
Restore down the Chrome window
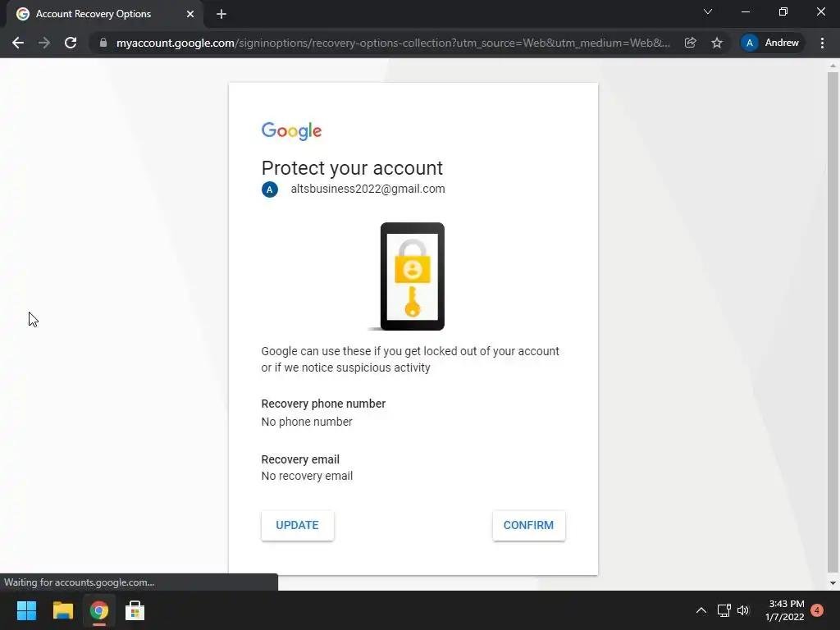pos(783,11)
